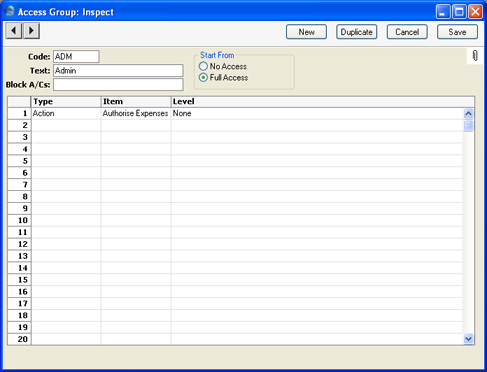Go to next record arrow
The width and height of the screenshot is (487, 372).
[31, 31]
